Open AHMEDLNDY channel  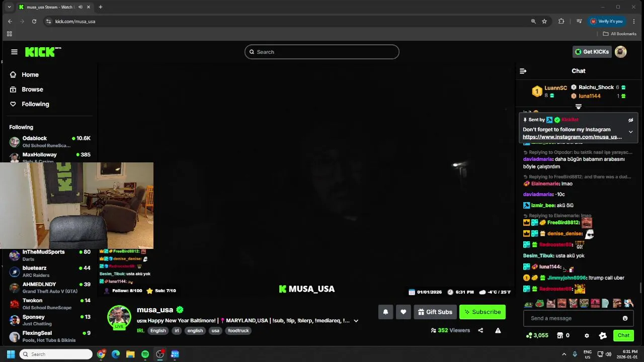(49, 288)
